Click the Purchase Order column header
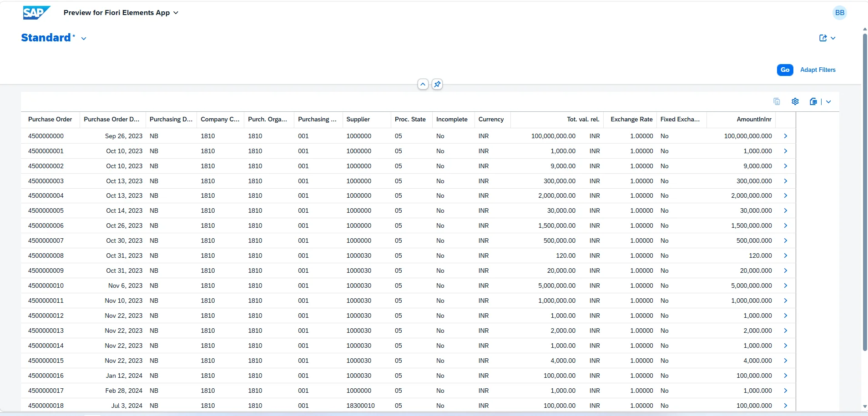This screenshot has height=416, width=868. 50,119
